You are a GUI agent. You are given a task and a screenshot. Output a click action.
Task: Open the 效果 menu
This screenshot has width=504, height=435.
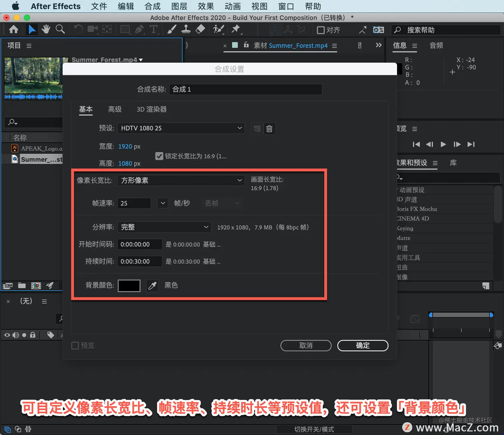point(206,6)
